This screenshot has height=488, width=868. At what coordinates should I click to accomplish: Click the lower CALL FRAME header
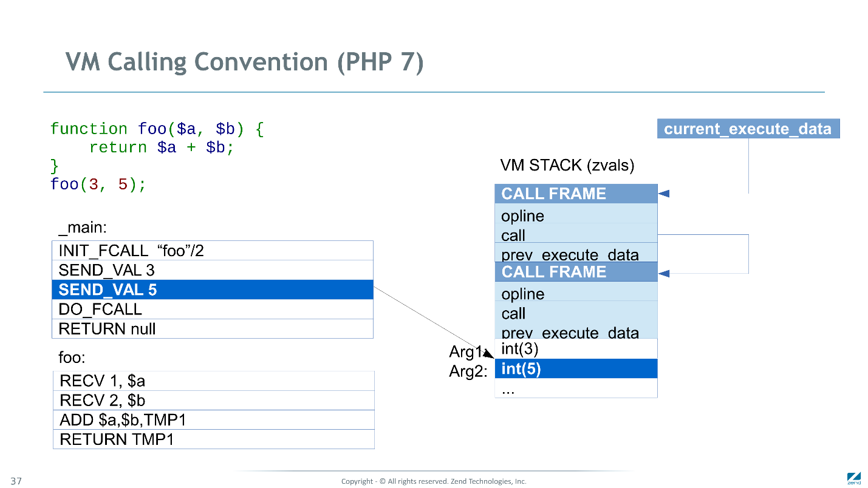click(x=576, y=271)
